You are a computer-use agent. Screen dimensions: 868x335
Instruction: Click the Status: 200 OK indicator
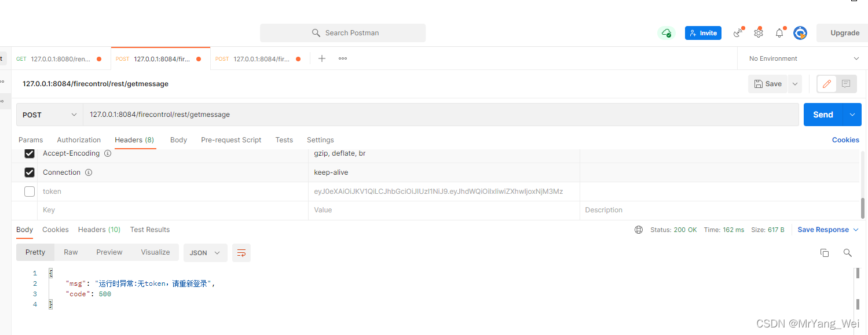click(673, 230)
